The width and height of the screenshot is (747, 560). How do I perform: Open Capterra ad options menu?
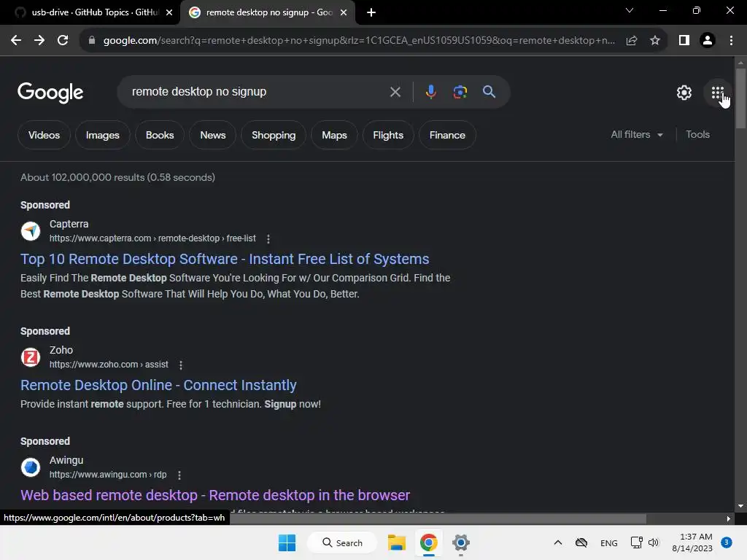[268, 238]
